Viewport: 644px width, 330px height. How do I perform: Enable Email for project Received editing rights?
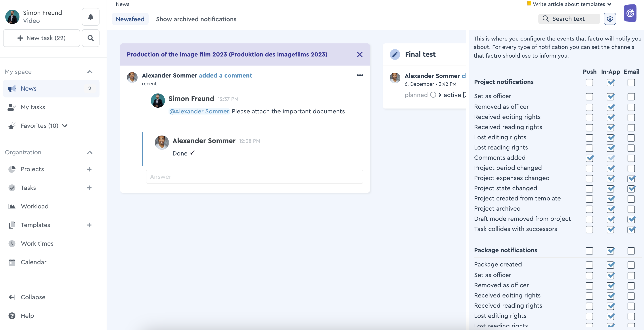[x=631, y=117]
